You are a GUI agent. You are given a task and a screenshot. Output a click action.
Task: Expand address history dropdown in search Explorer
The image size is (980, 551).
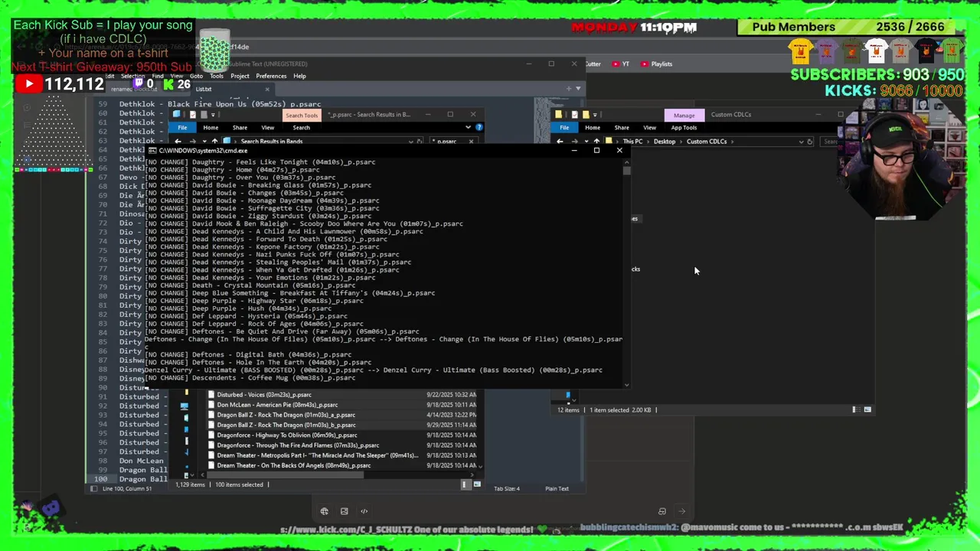(x=411, y=142)
